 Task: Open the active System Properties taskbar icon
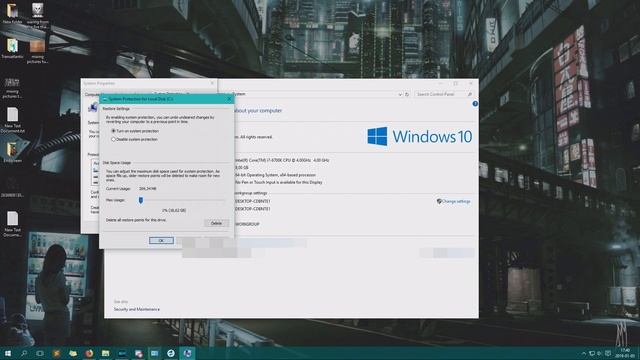[x=187, y=353]
